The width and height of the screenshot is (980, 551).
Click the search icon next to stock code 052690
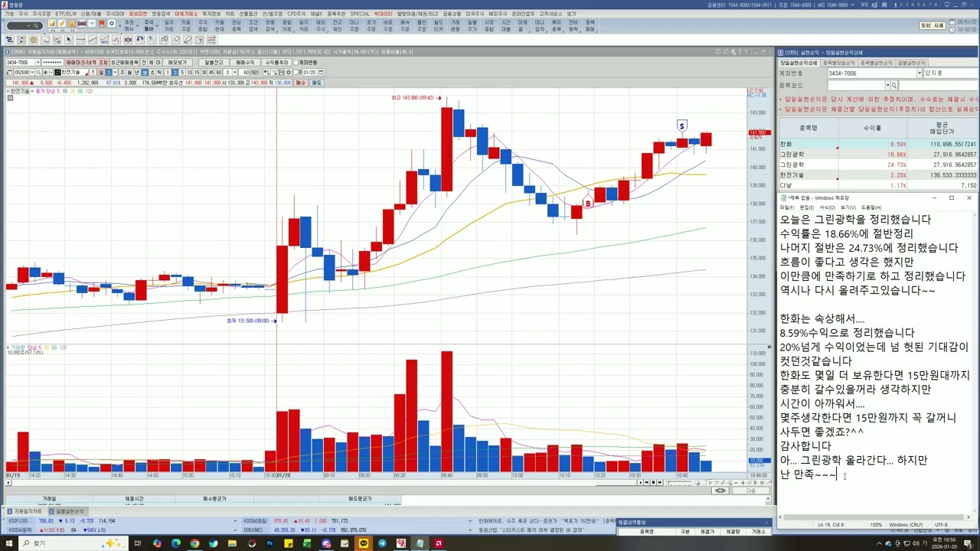[38, 72]
